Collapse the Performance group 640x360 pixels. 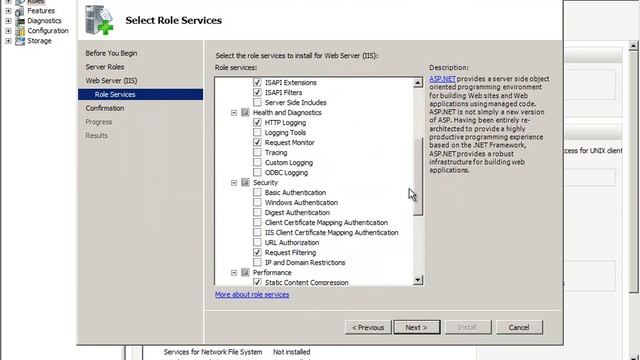(x=234, y=272)
